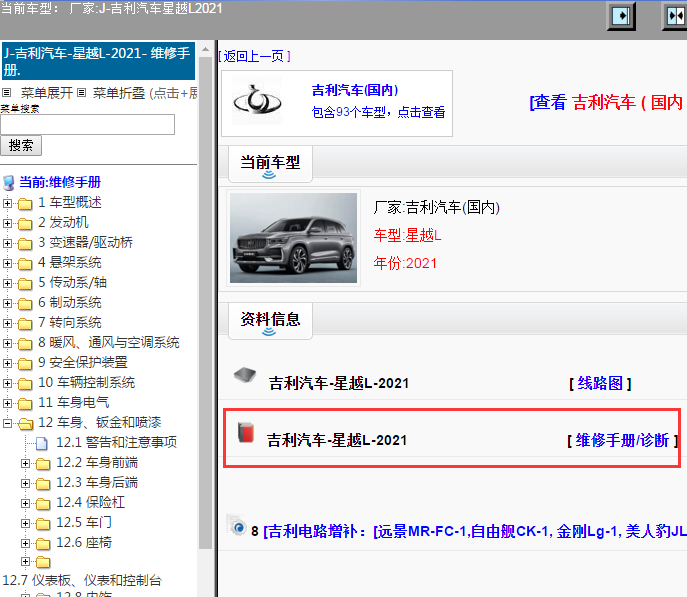Open 线路图 link
The width and height of the screenshot is (687, 597).
600,383
